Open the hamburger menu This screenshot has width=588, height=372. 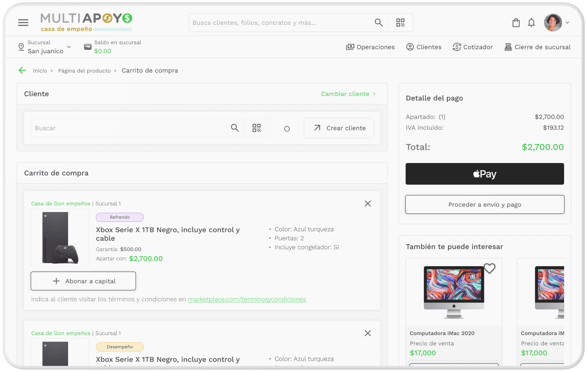coord(23,23)
